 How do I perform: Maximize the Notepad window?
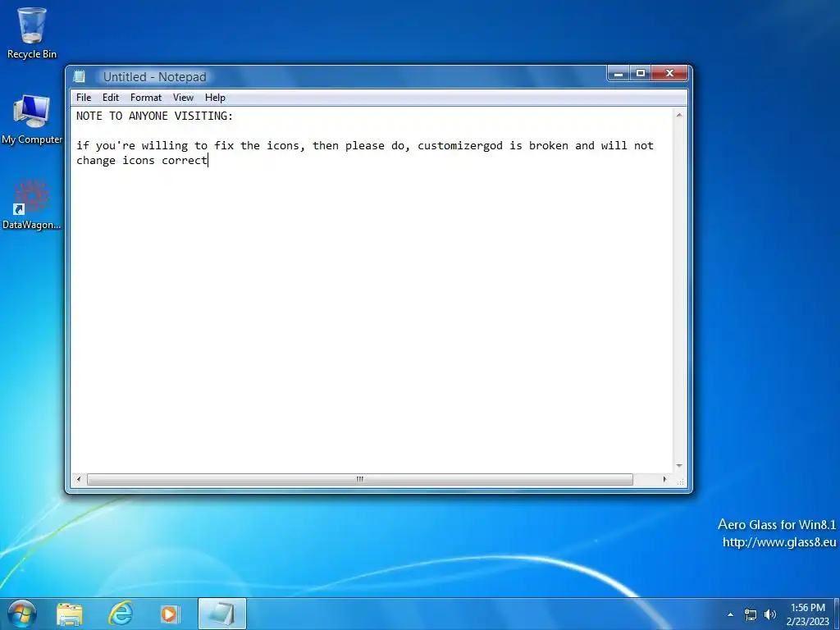tap(641, 73)
